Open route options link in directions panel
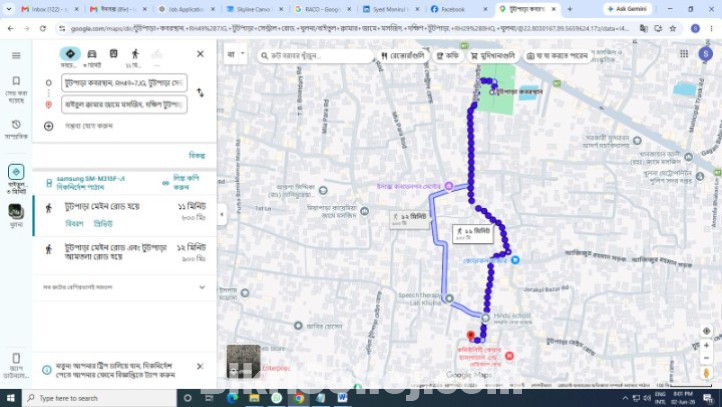 point(197,155)
